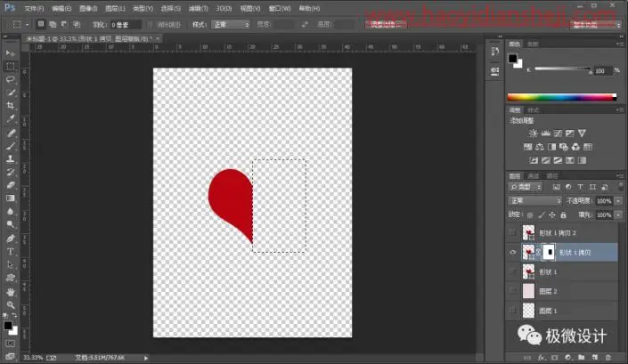Select the Rectangular Marquee tool
This screenshot has width=628, height=364.
11,66
